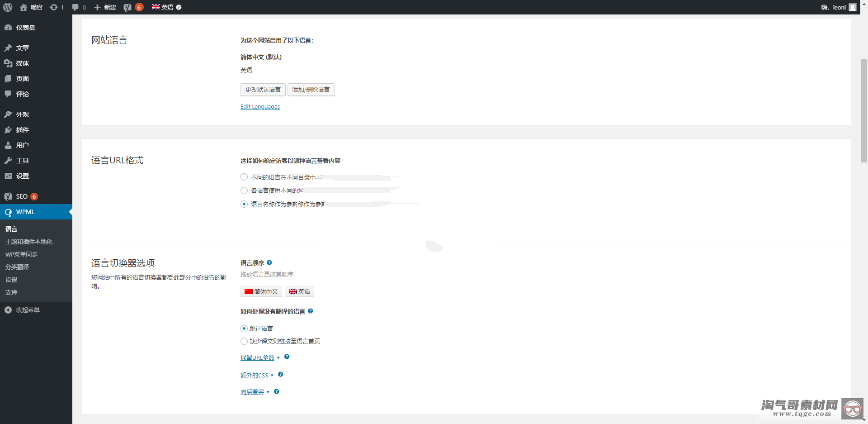Expand 向后兼容 section

pyautogui.click(x=255, y=392)
